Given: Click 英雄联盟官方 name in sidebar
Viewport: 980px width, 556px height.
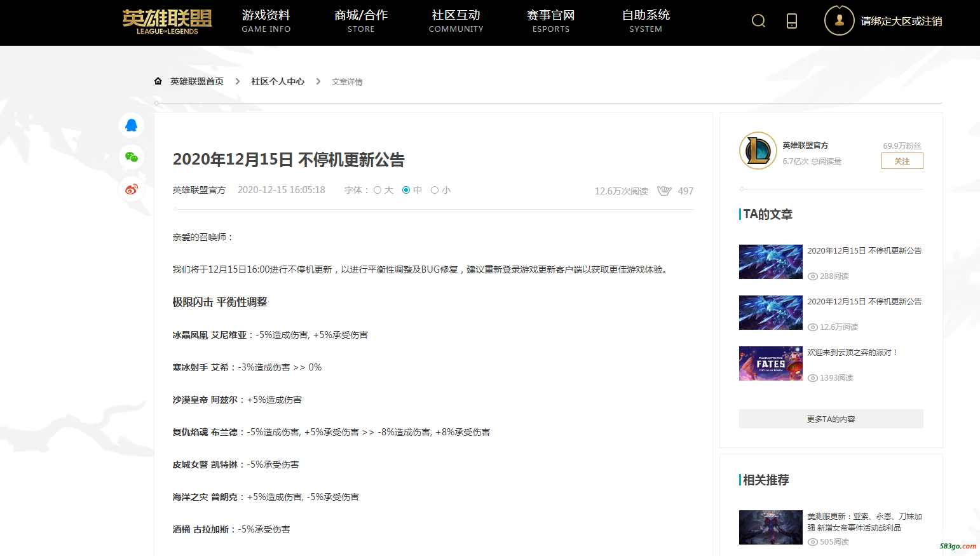Looking at the screenshot, I should (x=805, y=146).
